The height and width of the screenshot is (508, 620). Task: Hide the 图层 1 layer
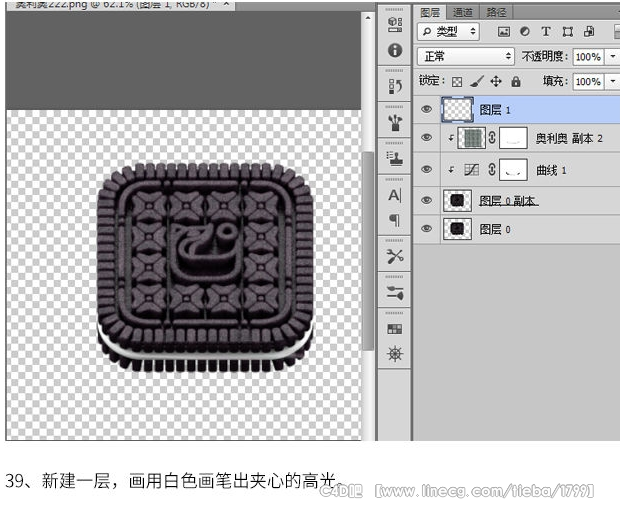[426, 109]
